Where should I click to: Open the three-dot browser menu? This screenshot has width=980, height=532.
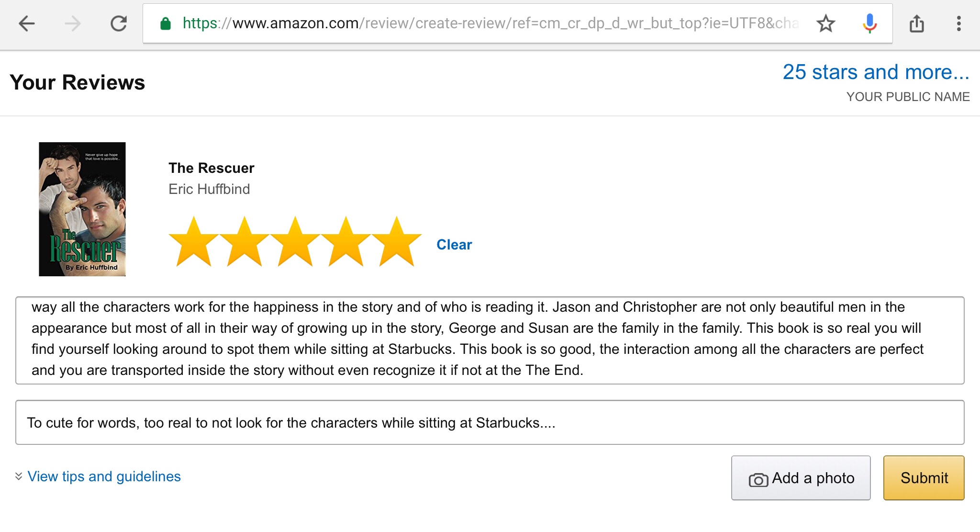click(958, 23)
